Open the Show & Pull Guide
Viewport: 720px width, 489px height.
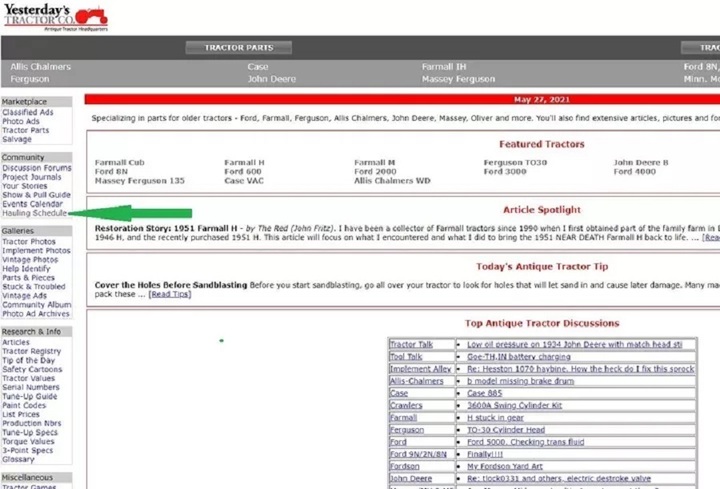(x=36, y=195)
